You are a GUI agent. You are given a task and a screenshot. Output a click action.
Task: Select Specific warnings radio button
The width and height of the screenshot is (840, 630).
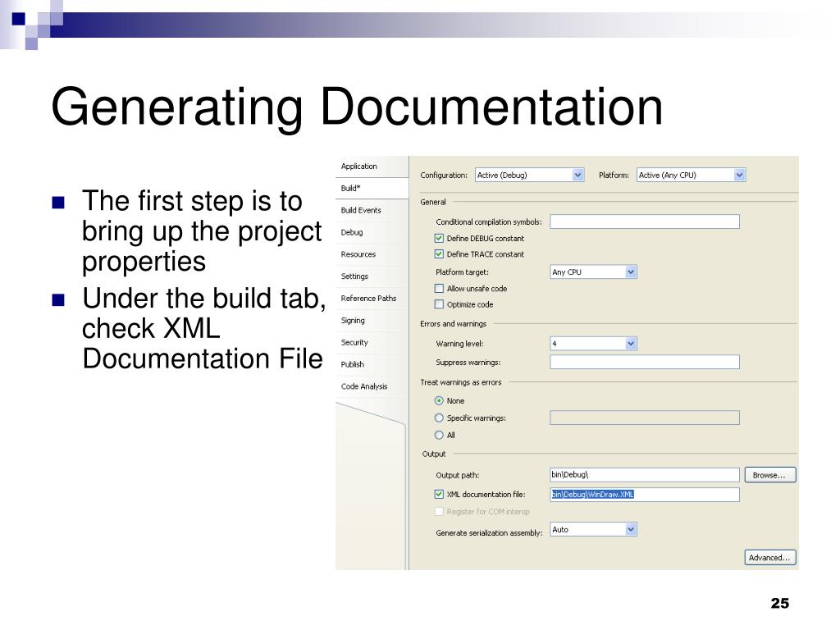[439, 418]
